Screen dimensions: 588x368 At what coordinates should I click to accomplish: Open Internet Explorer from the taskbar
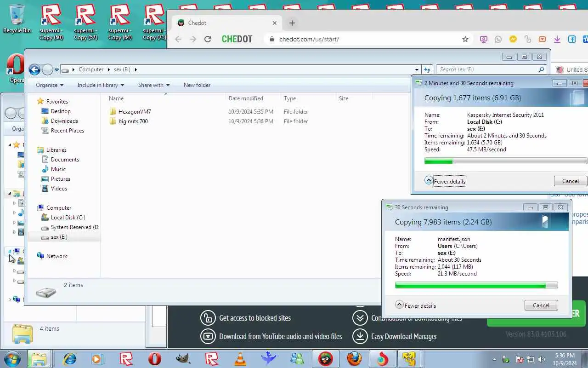pos(70,358)
